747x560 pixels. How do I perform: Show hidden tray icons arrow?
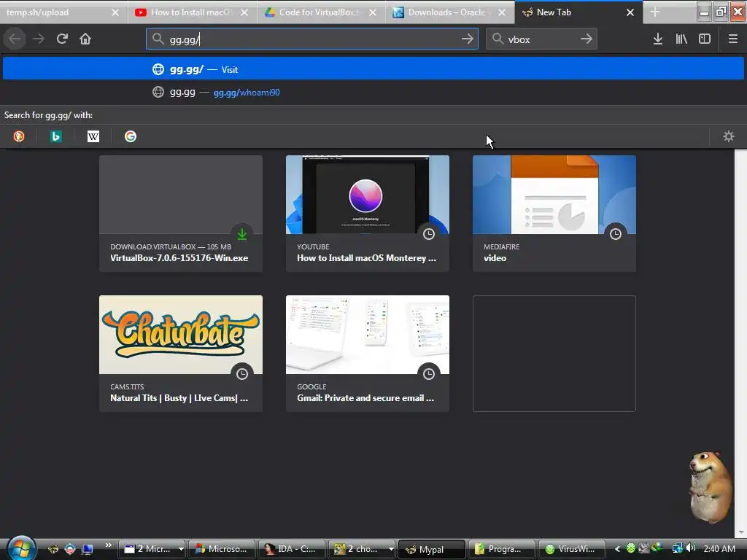click(617, 548)
